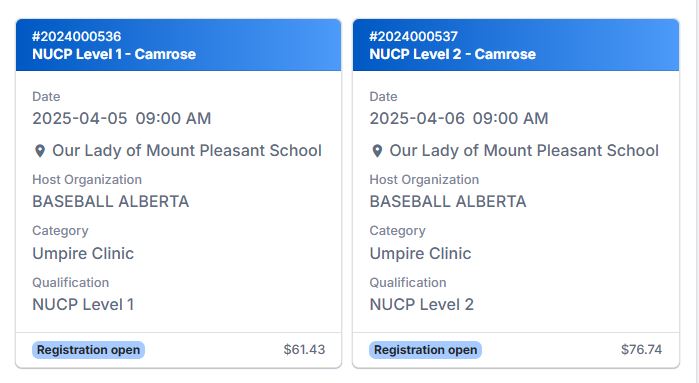Click Registration open badge on Level 2 card
The image size is (699, 383).
point(425,350)
